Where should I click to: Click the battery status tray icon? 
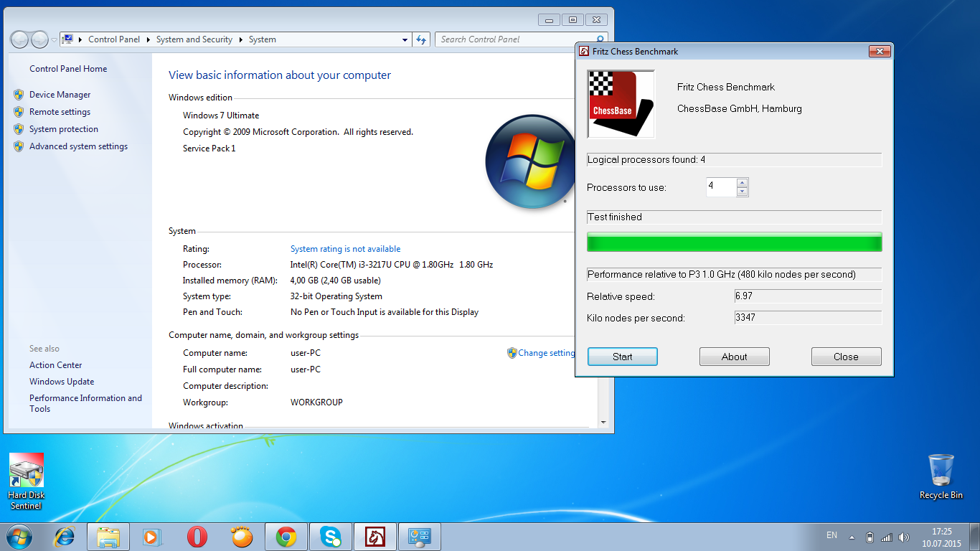[x=870, y=537]
